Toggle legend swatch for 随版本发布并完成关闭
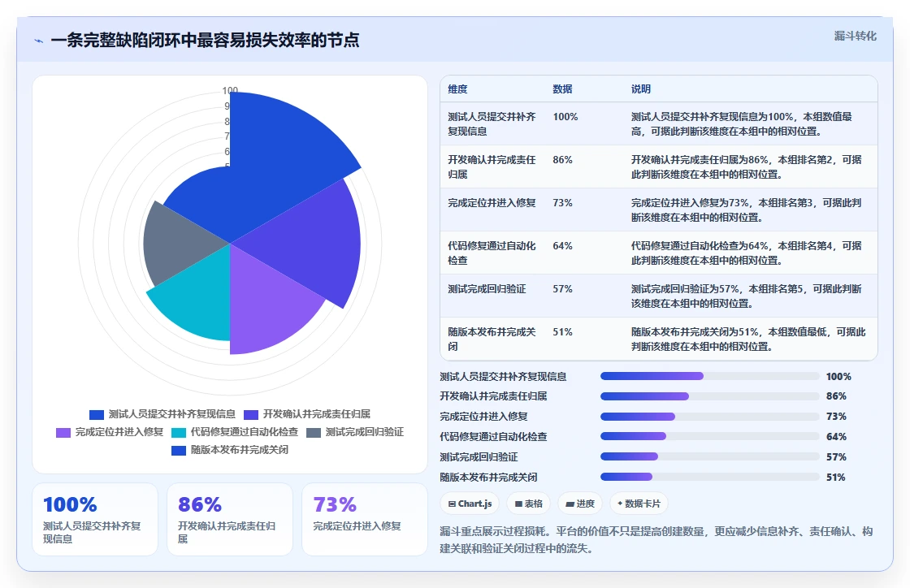This screenshot has width=910, height=588. click(x=179, y=451)
